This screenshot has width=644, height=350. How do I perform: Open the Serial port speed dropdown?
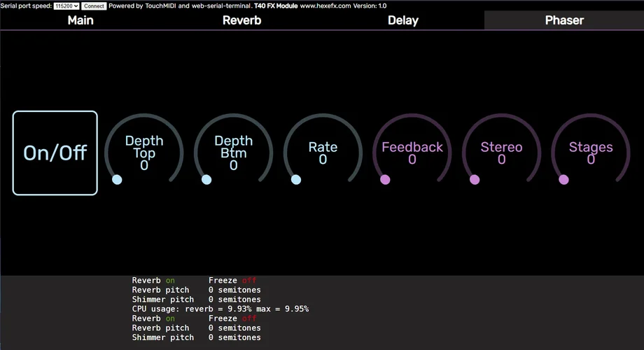(x=66, y=6)
